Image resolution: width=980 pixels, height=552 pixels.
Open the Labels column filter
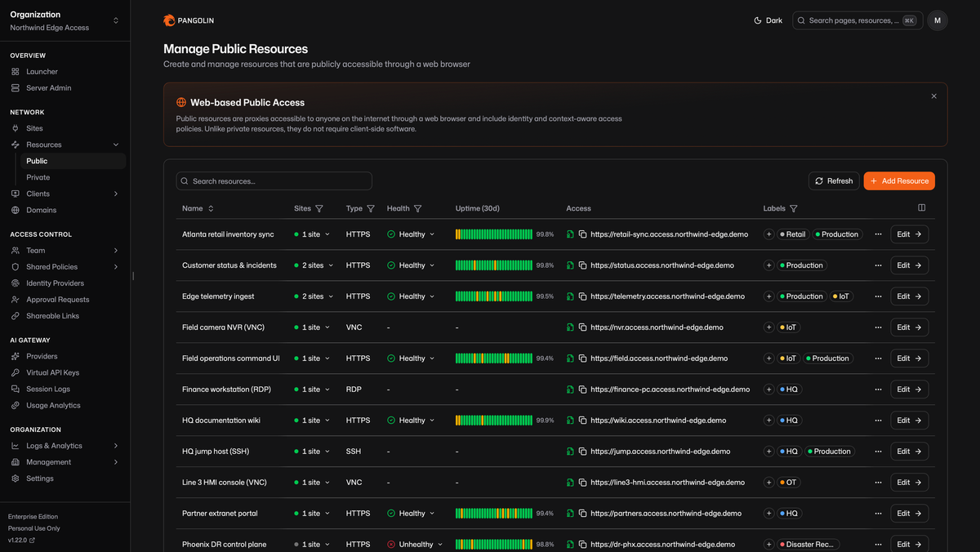(x=794, y=208)
